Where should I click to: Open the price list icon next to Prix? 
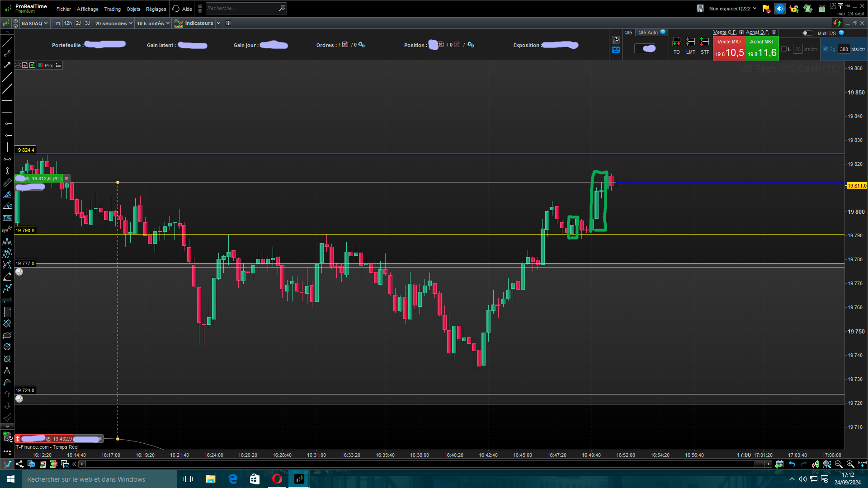[x=58, y=66]
